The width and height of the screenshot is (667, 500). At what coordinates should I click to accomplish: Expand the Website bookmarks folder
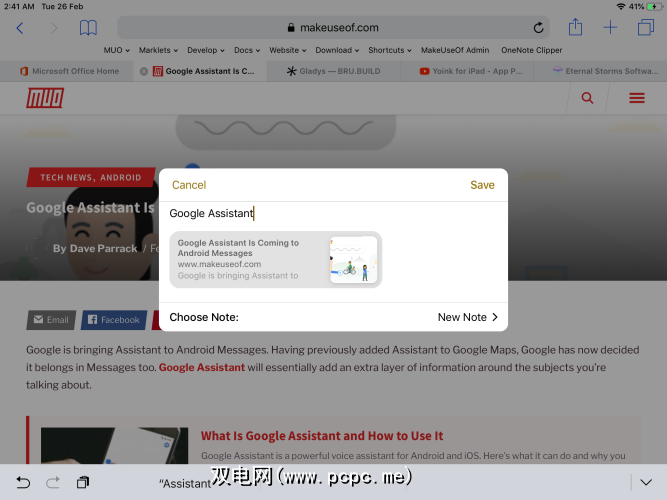point(288,50)
